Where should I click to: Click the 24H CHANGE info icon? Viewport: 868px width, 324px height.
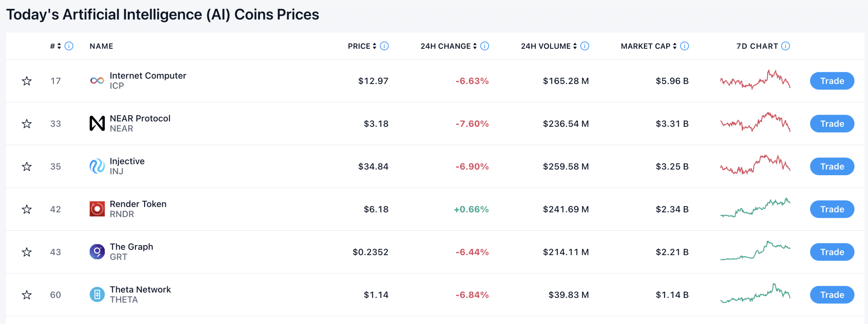tap(485, 46)
